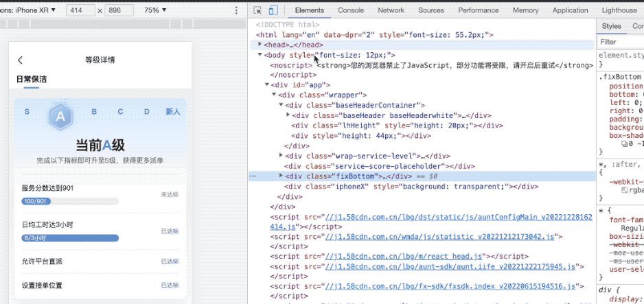Screen dimensions: 644x304
Task: Click the user-sele property in Styles
Action: pyautogui.click(x=626, y=270)
